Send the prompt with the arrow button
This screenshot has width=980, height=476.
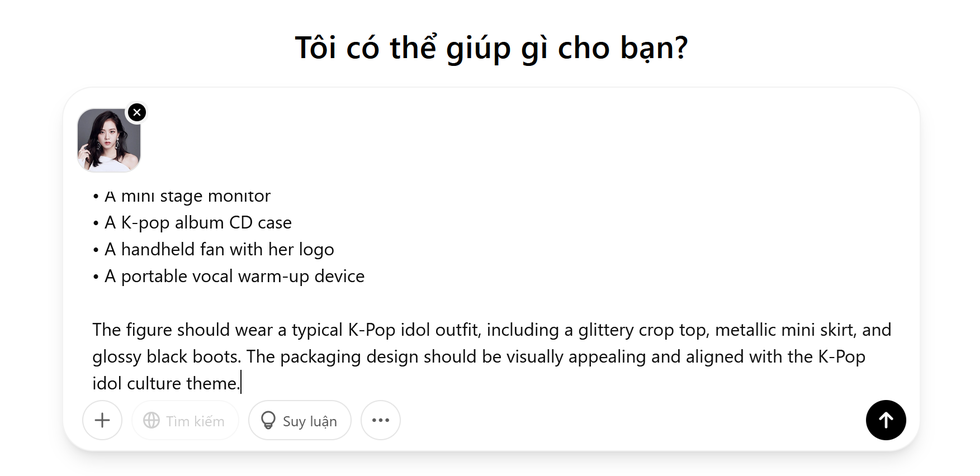click(x=885, y=420)
